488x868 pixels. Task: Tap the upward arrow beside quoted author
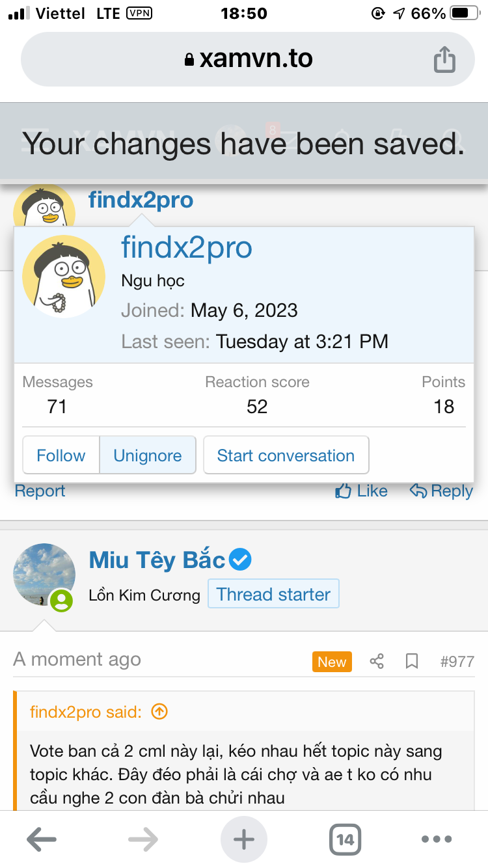click(159, 712)
